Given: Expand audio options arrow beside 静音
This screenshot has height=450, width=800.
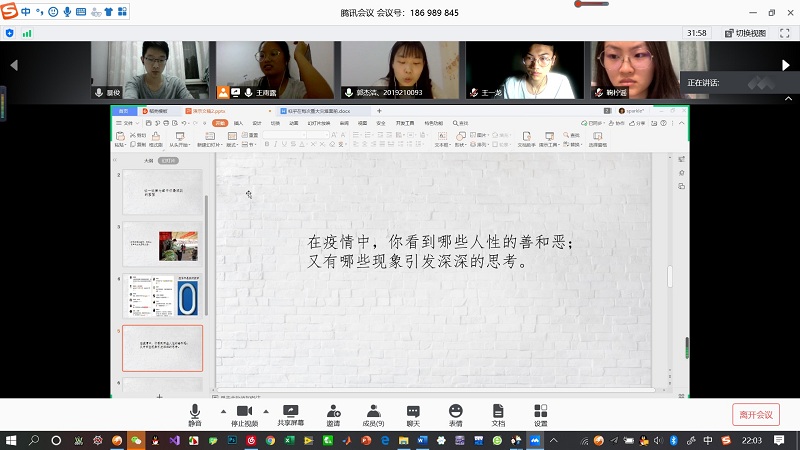Looking at the screenshot, I should [x=222, y=410].
